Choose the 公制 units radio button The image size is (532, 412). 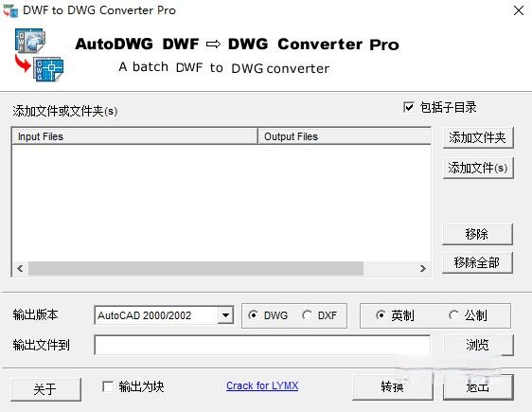click(453, 315)
